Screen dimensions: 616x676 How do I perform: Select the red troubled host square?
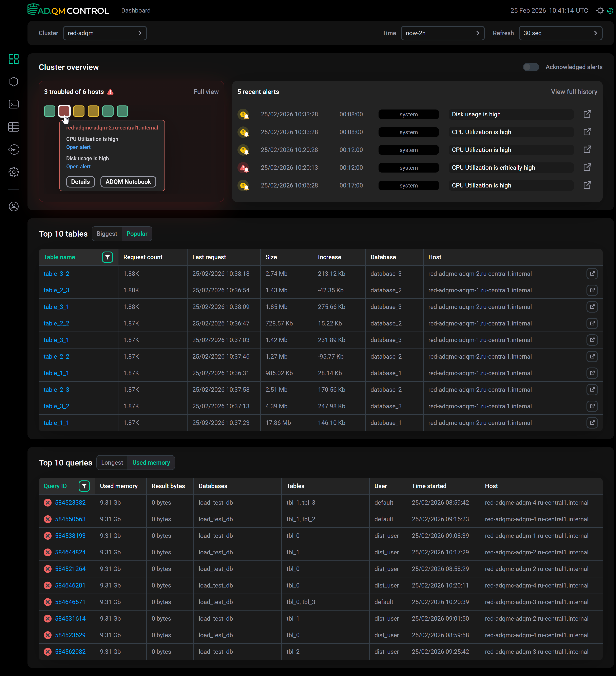click(64, 111)
